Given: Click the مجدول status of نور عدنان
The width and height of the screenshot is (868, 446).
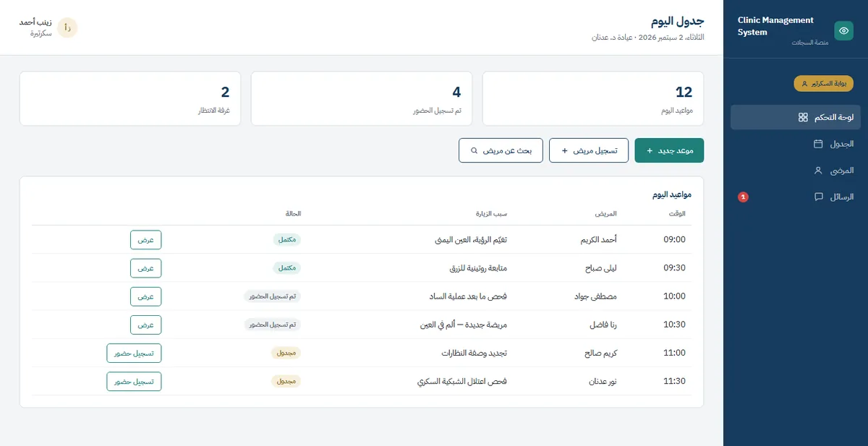Looking at the screenshot, I should point(286,381).
